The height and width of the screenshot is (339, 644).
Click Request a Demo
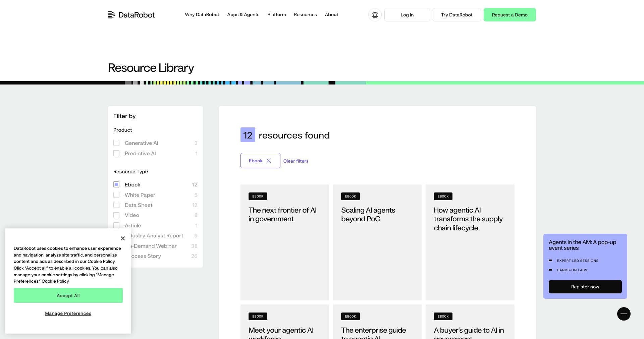click(x=510, y=15)
